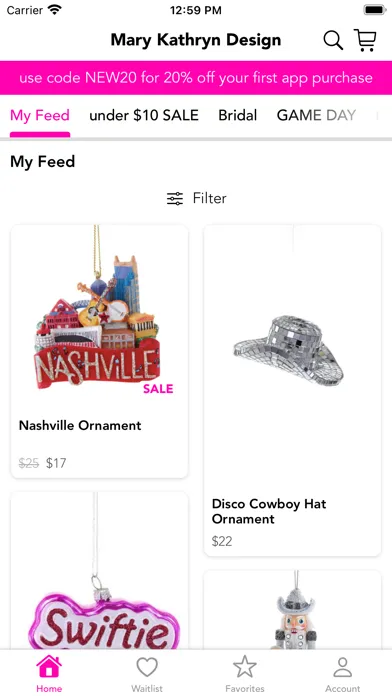The image size is (392, 696).
Task: Open the search magnifier icon
Action: point(333,40)
